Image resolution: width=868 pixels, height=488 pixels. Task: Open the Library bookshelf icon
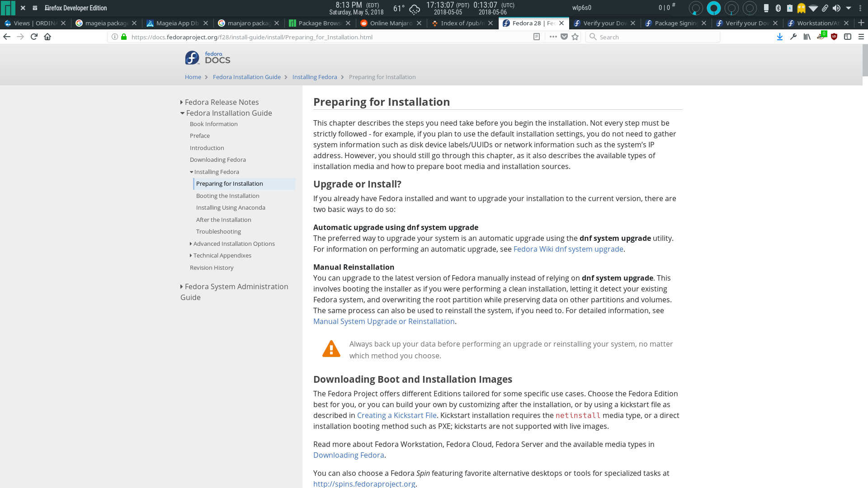tap(807, 37)
